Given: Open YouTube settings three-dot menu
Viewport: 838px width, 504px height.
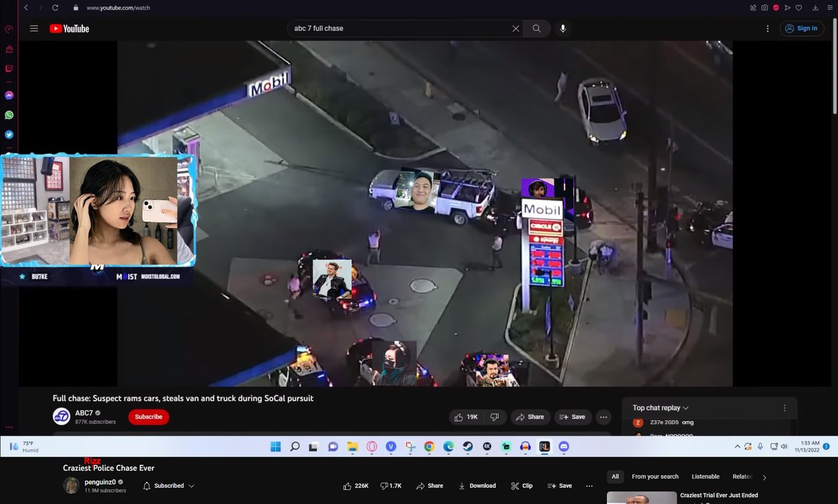Looking at the screenshot, I should tap(767, 29).
